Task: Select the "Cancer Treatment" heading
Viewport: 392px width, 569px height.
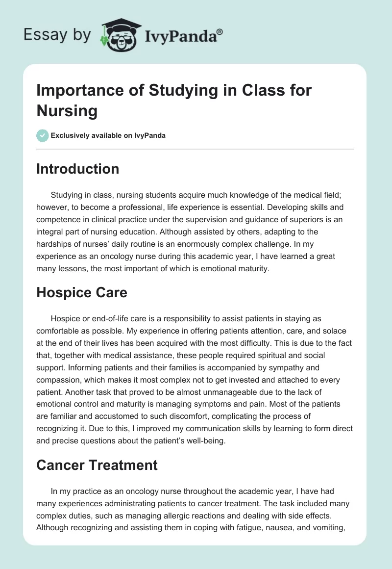Action: coord(97,465)
